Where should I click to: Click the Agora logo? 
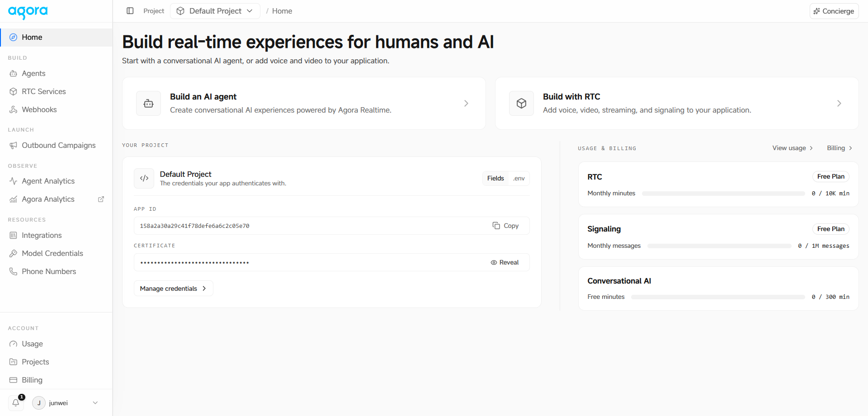[28, 12]
